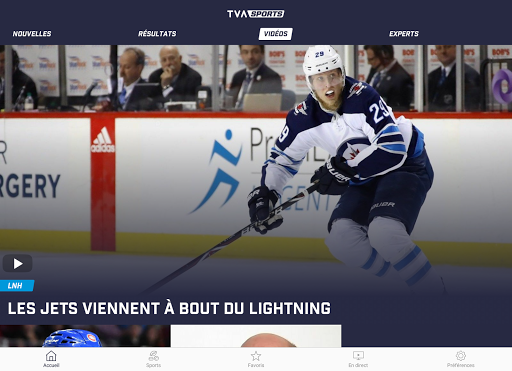Switch to the Nouvelles tab
The image size is (512, 371).
pyautogui.click(x=32, y=34)
